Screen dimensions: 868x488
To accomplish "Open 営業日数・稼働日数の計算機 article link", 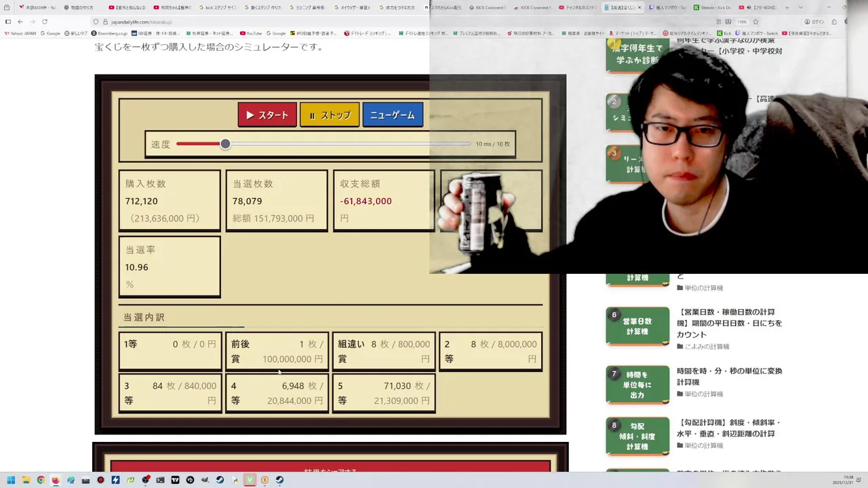I will point(729,323).
